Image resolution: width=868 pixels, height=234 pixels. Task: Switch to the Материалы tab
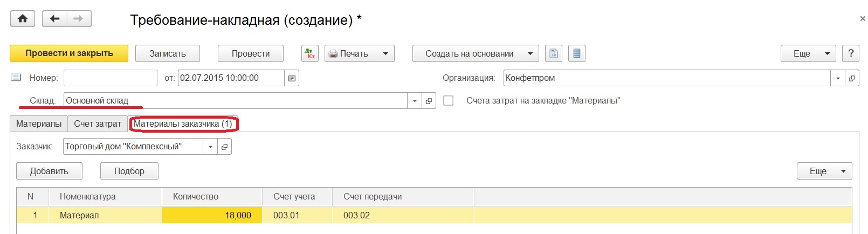pyautogui.click(x=39, y=124)
